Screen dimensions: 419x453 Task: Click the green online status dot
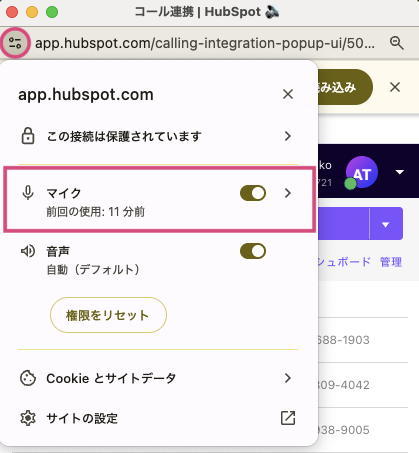point(350,184)
